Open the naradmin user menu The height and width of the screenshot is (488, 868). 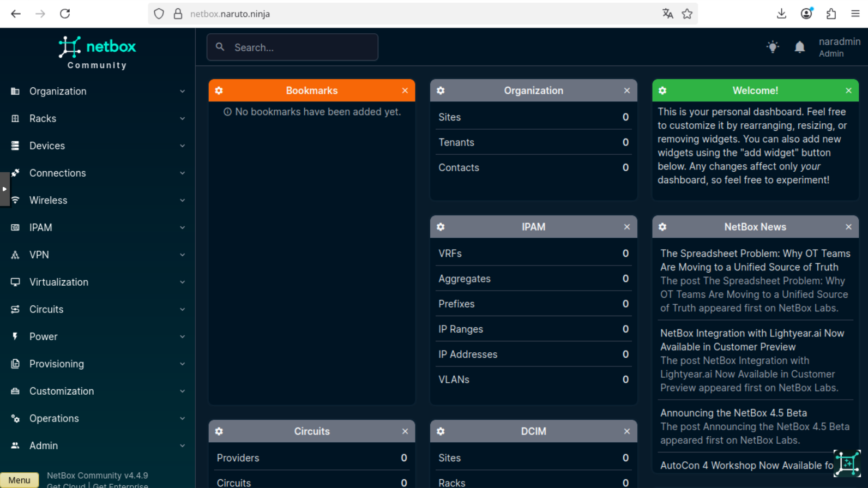point(839,47)
